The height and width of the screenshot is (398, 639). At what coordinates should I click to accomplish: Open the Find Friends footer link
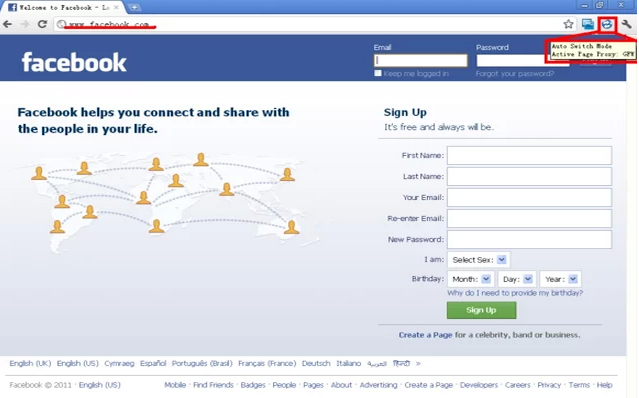(x=213, y=385)
